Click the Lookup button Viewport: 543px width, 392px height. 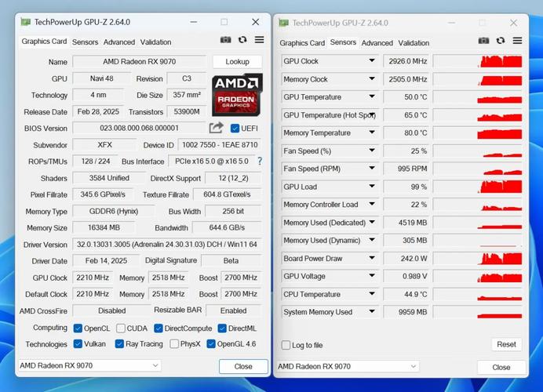point(237,61)
